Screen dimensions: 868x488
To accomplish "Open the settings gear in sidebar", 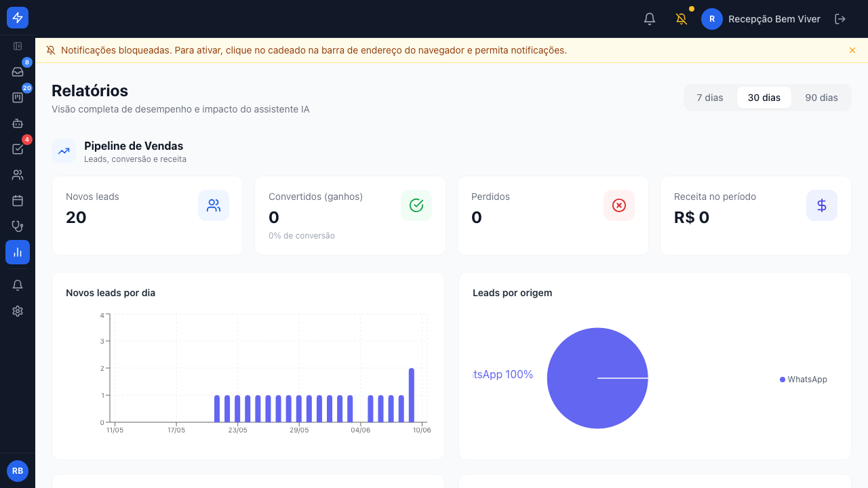I will point(18,311).
